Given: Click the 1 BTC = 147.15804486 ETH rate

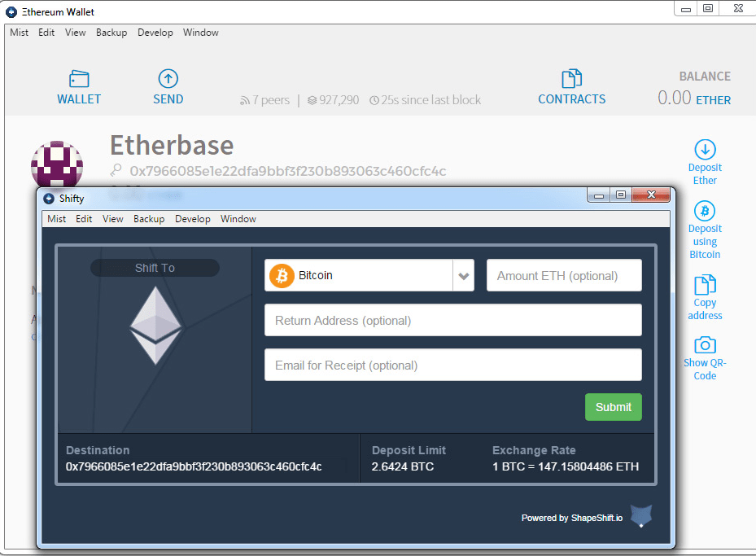Looking at the screenshot, I should pos(566,466).
